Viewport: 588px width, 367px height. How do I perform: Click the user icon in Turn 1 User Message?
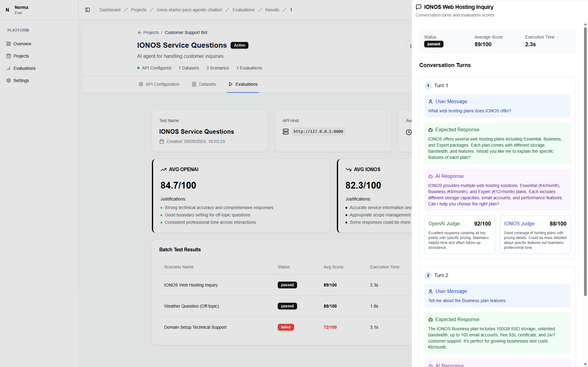pos(430,101)
